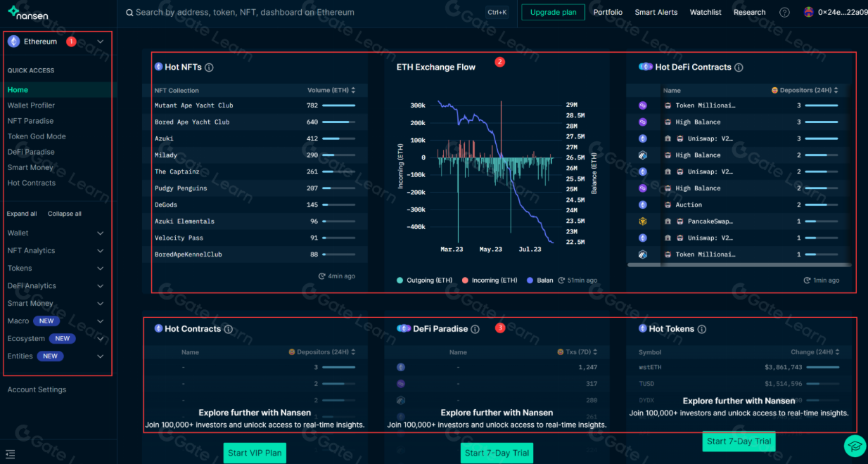The image size is (868, 464).
Task: Open Wallet Profiler from quick access
Action: [x=31, y=105]
